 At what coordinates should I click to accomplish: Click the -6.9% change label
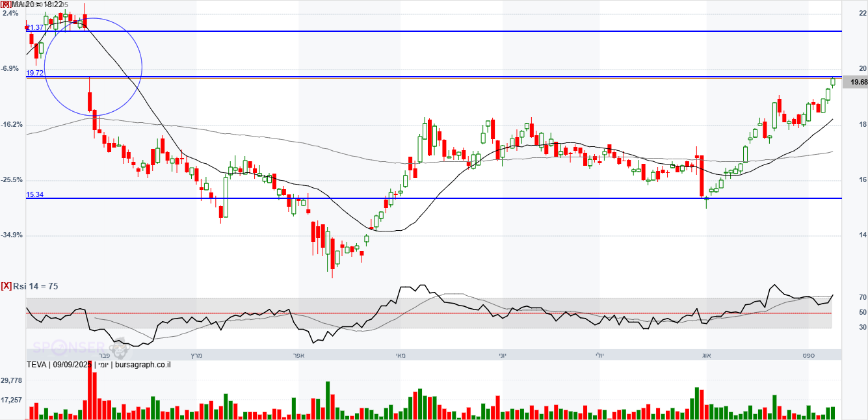pos(10,68)
